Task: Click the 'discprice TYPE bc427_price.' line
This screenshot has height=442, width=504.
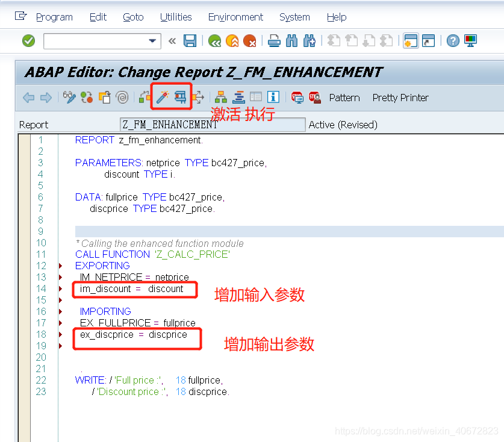Action: click(x=152, y=208)
